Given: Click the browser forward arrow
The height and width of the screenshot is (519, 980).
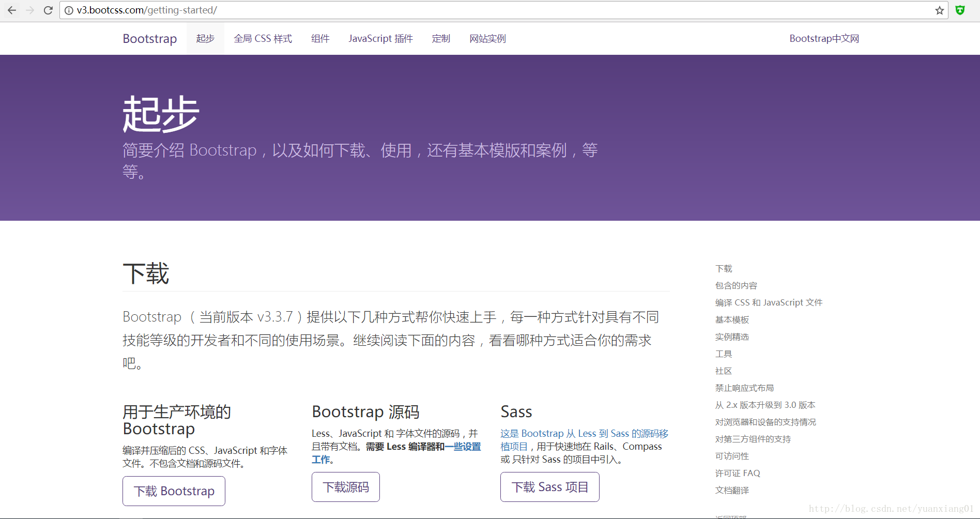Looking at the screenshot, I should pos(30,10).
